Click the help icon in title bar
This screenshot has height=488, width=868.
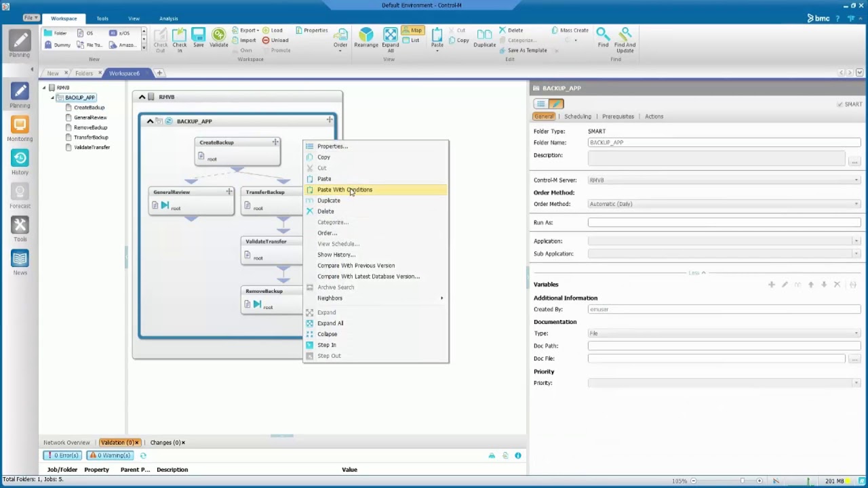pos(837,18)
